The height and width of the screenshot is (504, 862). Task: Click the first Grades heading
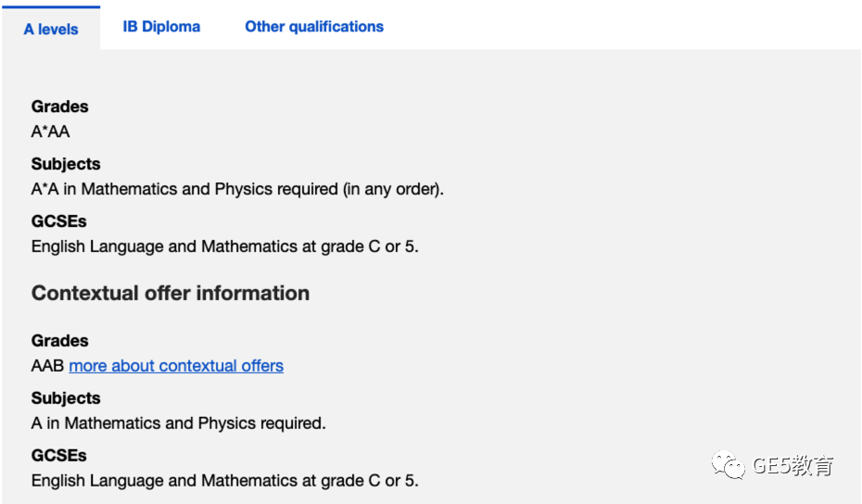tap(60, 106)
